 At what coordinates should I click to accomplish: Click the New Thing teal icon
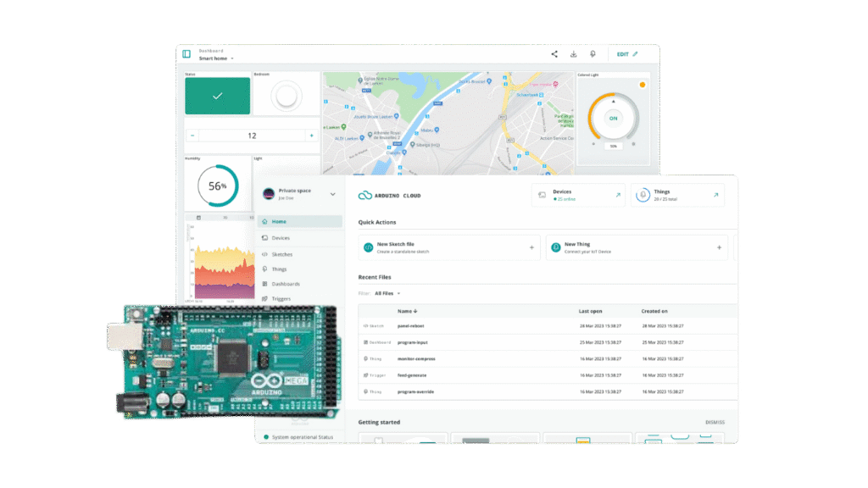tap(556, 248)
